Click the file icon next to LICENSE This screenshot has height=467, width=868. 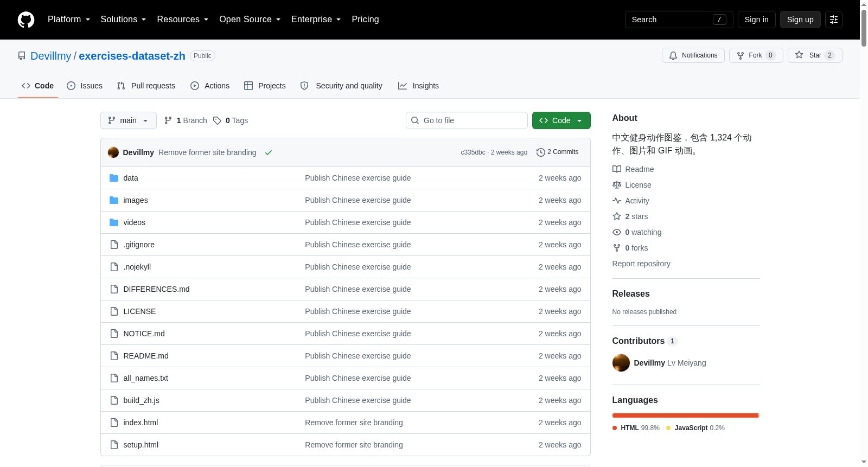(x=114, y=311)
